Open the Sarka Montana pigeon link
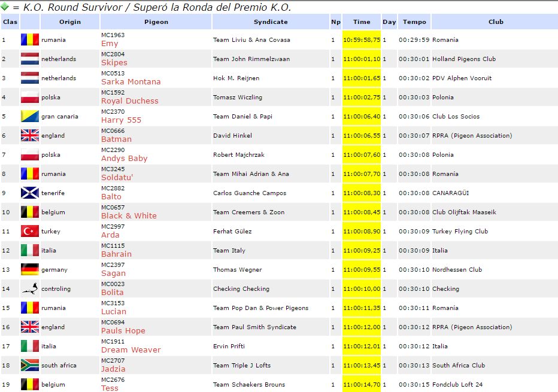The height and width of the screenshot is (392, 558). pos(131,82)
